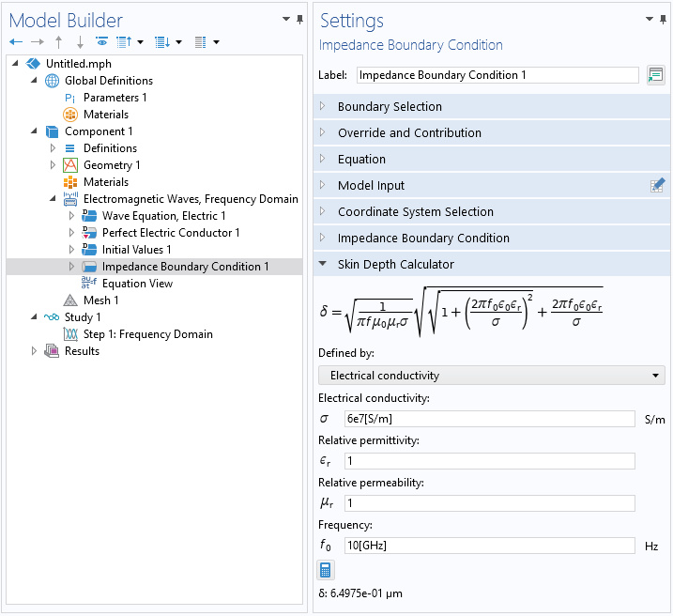Click the Global Definitions globe icon
Screen dimensions: 673x616
52,81
